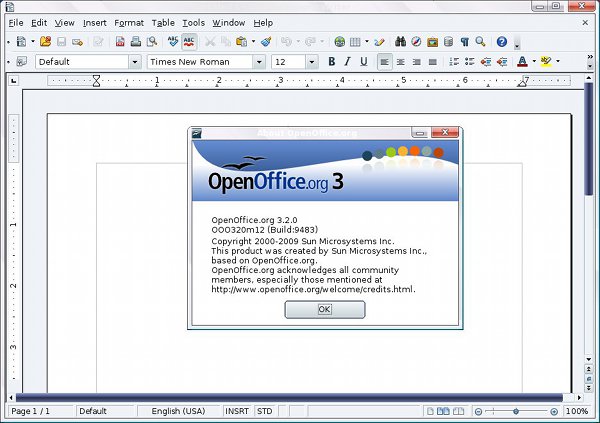Click the New document icon
Image resolution: width=600 pixels, height=423 pixels.
pos(21,41)
